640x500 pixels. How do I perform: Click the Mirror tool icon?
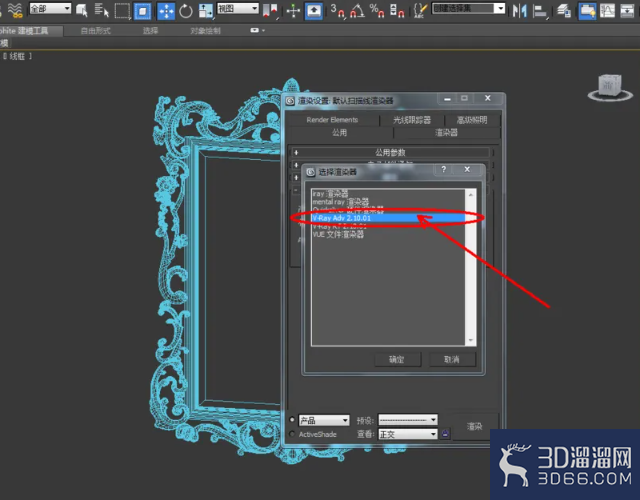[x=520, y=11]
